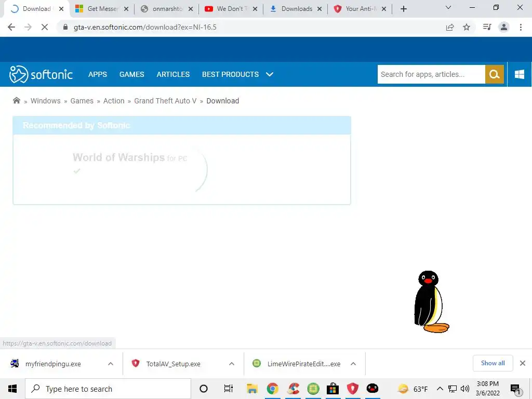Viewport: 532px width, 399px height.
Task: Close the Your Anti-Malware tab
Action: [384, 9]
